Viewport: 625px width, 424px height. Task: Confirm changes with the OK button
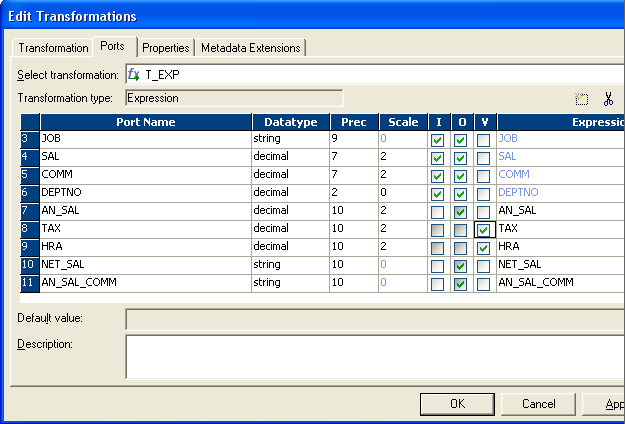coord(458,404)
